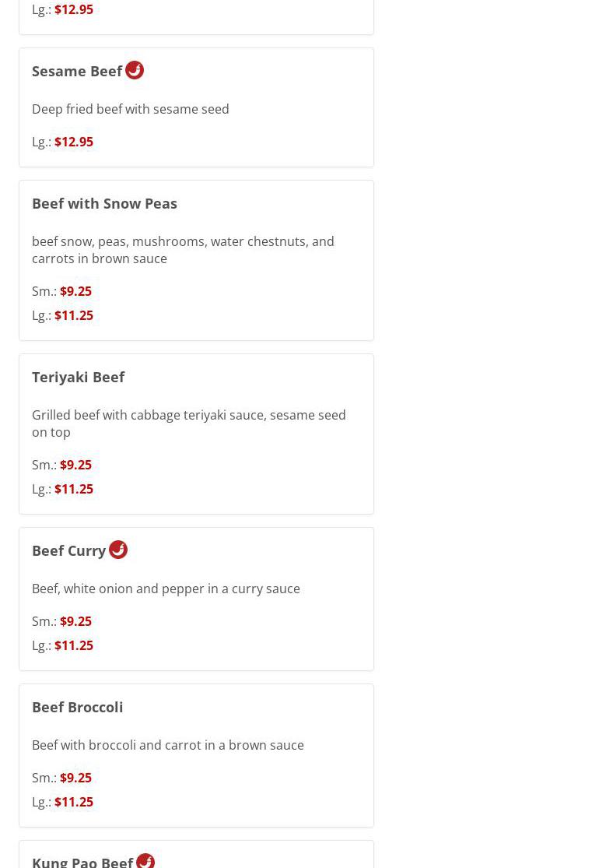Pick large $11.25 for Beef with Snow Peas
Image resolution: width=599 pixels, height=868 pixels.
point(73,315)
